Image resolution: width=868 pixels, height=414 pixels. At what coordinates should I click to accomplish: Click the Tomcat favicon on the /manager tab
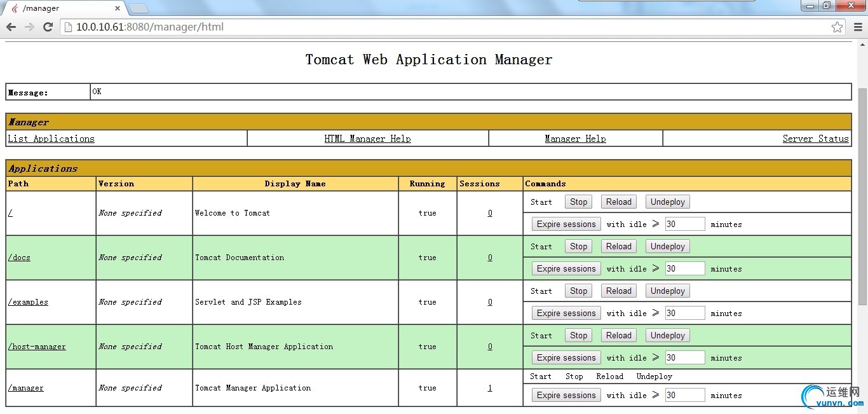(x=13, y=8)
